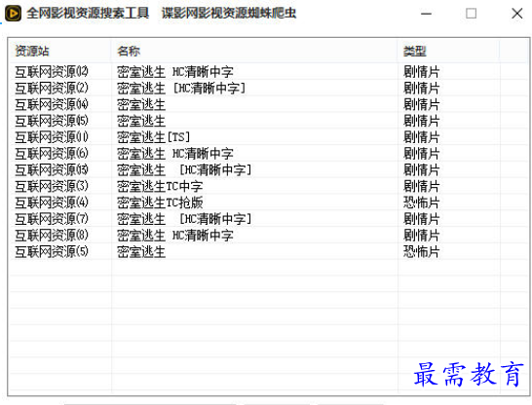Sort by the 资源站 column header

point(32,52)
